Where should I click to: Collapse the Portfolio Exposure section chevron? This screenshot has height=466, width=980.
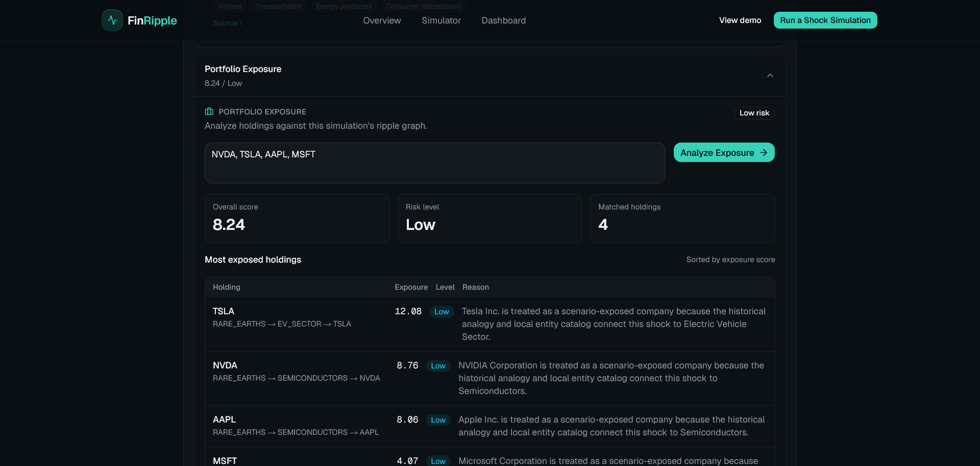point(770,76)
